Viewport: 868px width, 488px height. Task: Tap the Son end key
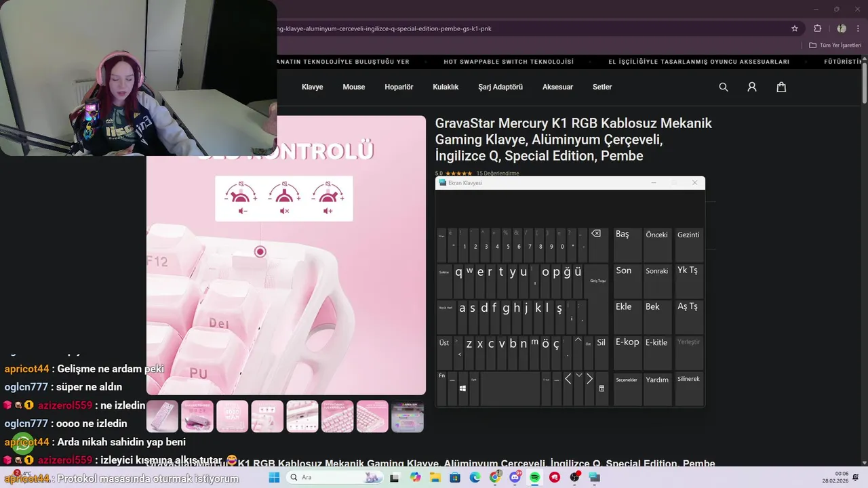[x=627, y=281]
